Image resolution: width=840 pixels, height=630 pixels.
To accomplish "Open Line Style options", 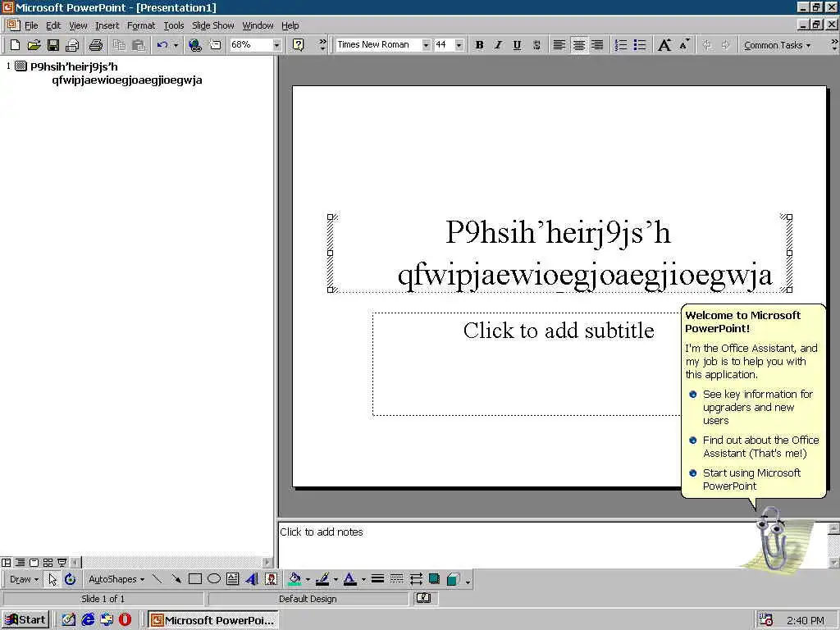I will coord(377,579).
